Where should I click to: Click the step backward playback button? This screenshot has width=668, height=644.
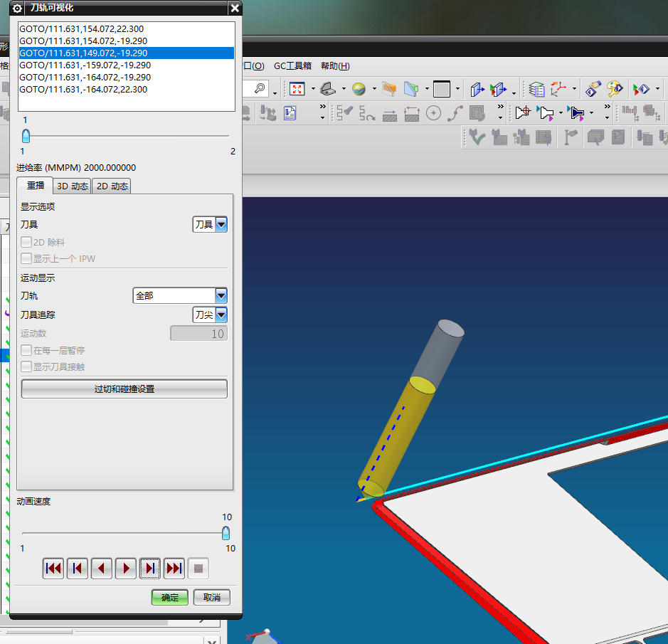[78, 568]
